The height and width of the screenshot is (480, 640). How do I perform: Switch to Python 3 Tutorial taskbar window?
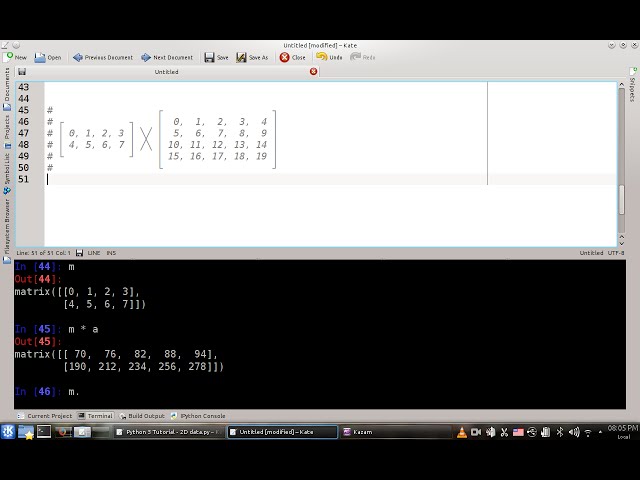point(169,432)
